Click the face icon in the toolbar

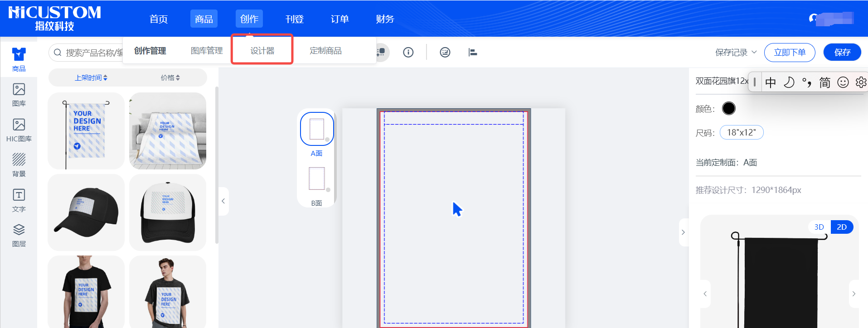coord(445,52)
